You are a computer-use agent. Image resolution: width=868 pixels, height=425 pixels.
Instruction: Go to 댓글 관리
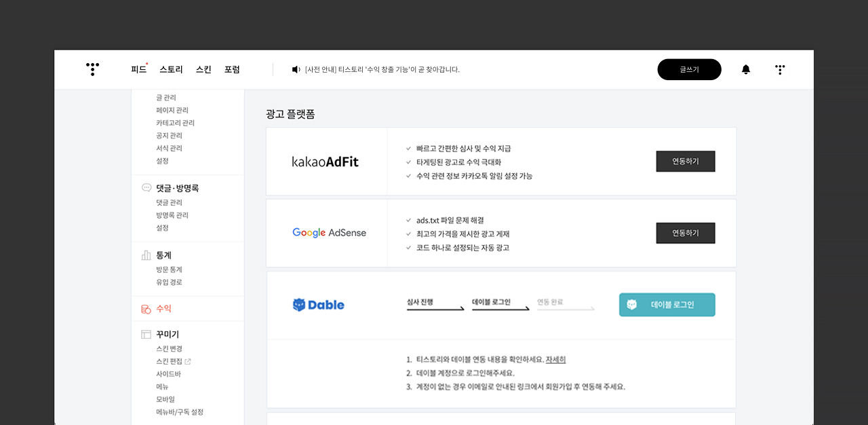click(x=169, y=202)
